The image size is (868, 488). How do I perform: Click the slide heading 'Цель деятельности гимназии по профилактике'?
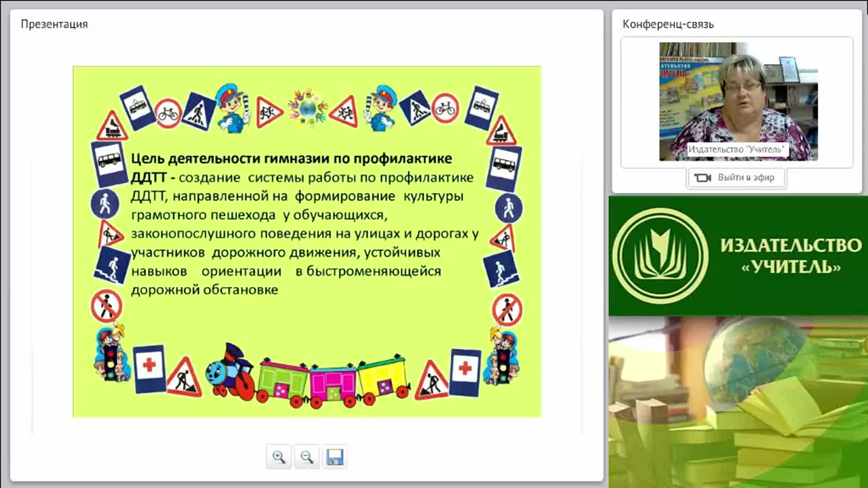tap(291, 159)
